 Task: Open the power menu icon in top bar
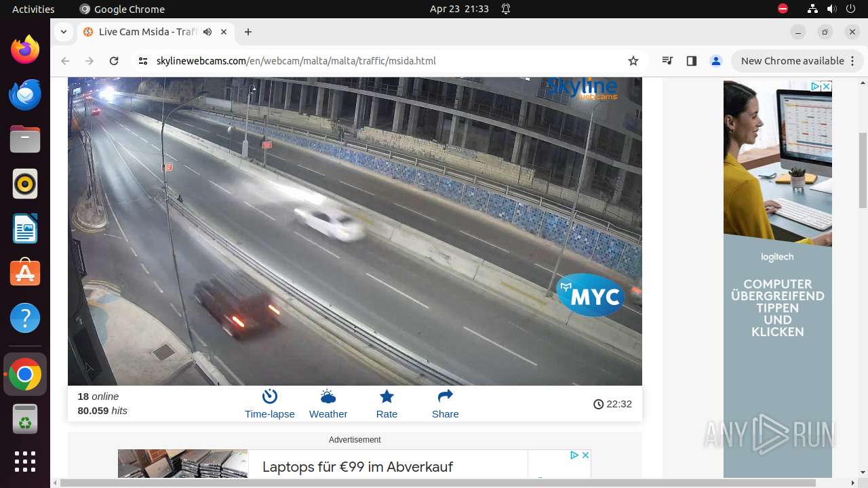click(x=850, y=9)
